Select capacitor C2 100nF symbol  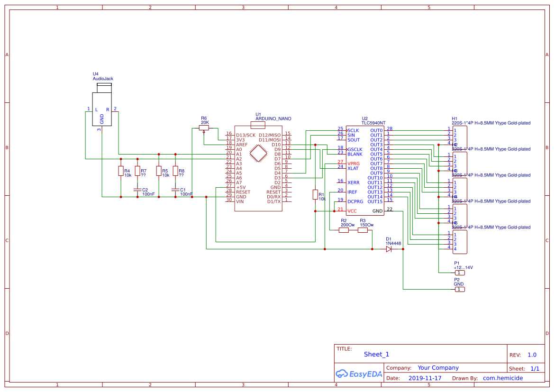click(x=137, y=190)
